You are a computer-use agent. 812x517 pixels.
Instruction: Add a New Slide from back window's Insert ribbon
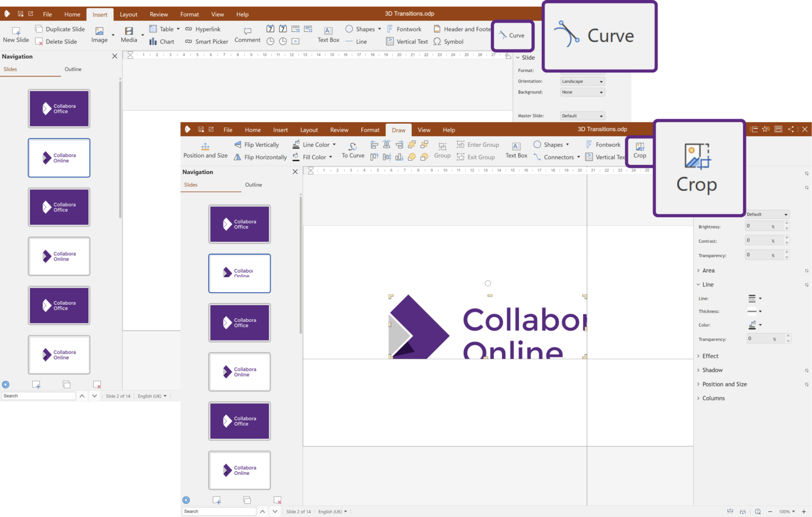[16, 35]
